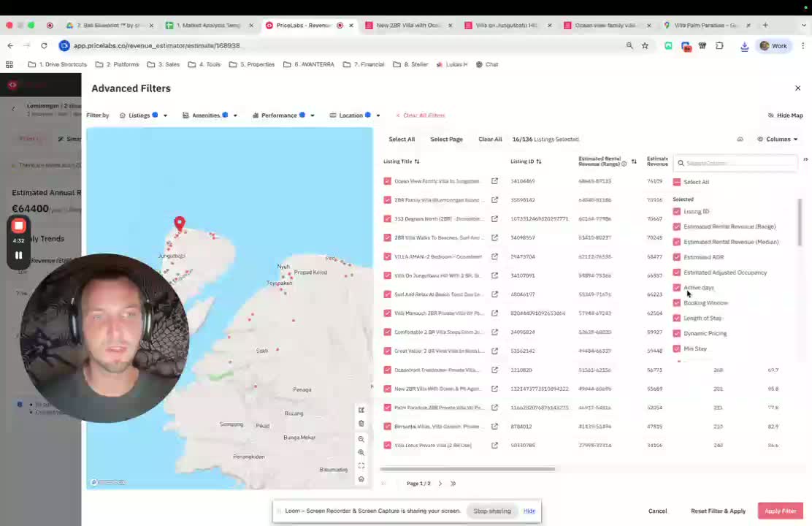
Task: Uncheck Ocean View Family Villa listing checkbox
Action: (387, 181)
